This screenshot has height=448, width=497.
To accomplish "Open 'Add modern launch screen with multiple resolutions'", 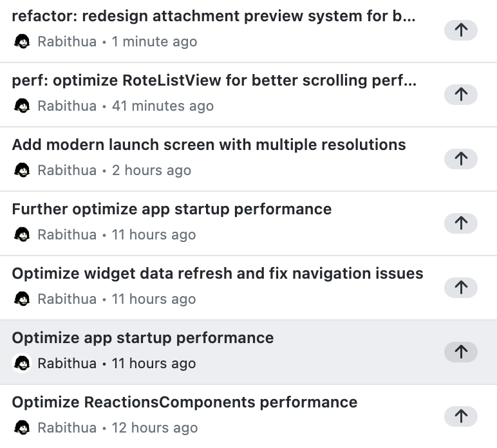I will [x=209, y=145].
